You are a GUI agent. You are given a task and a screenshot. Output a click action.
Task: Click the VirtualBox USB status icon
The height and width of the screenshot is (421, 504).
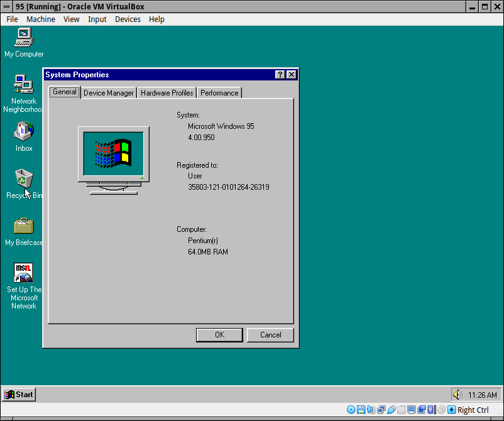click(x=391, y=410)
